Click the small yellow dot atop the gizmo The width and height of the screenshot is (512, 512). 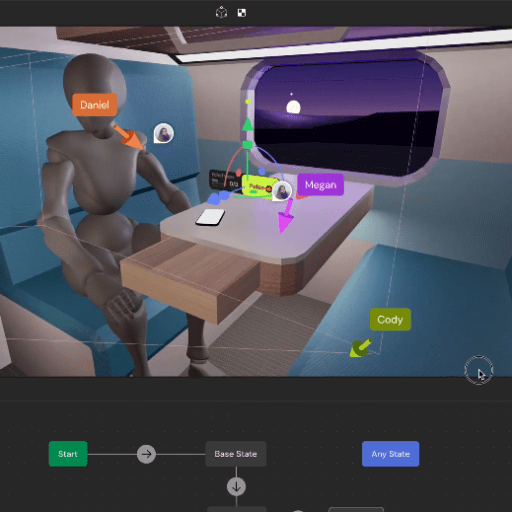[x=248, y=102]
